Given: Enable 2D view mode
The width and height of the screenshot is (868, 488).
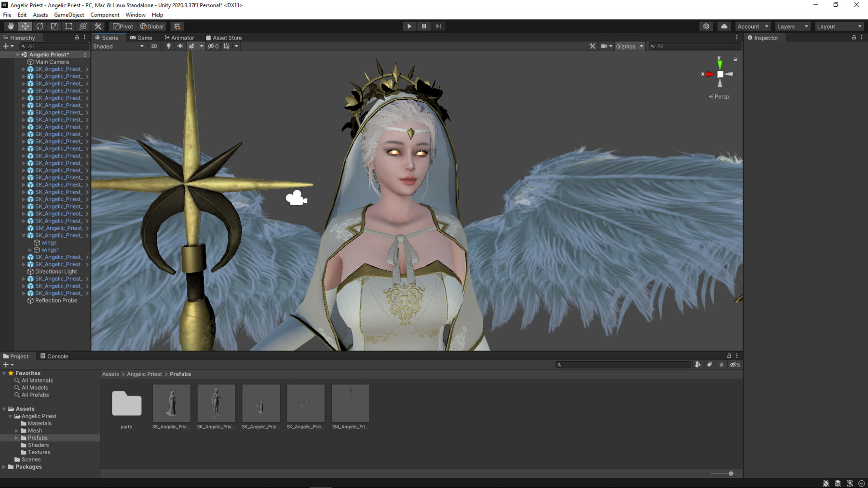Looking at the screenshot, I should click(x=154, y=46).
